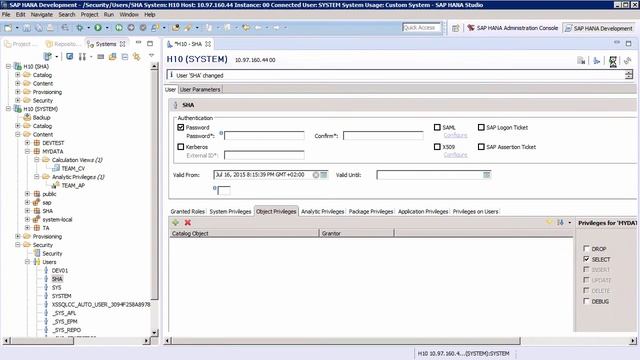
Task: Collapse the MYDATA package node
Action: [x=27, y=151]
